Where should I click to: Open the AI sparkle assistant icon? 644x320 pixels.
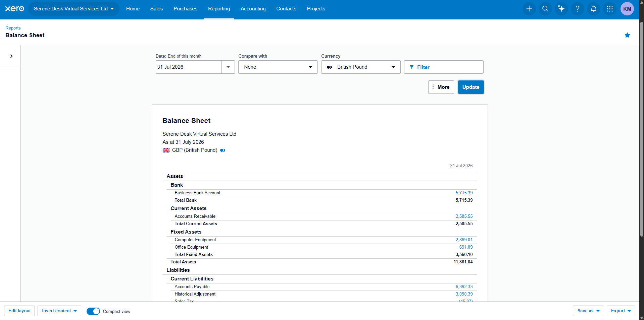pos(561,9)
